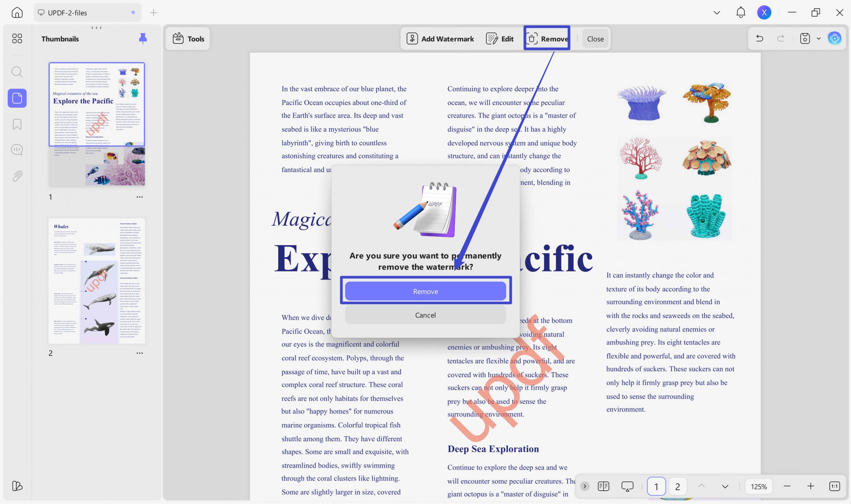
Task: Unpin the Thumbnails panel
Action: pyautogui.click(x=143, y=39)
